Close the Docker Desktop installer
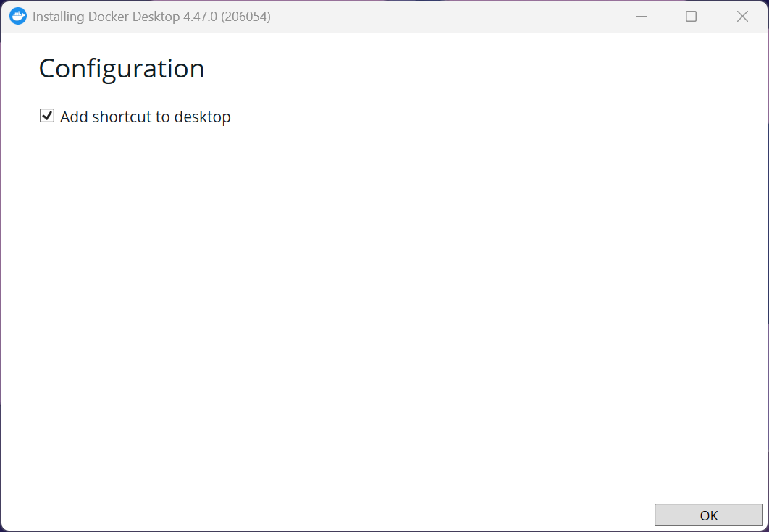This screenshot has height=532, width=769. [742, 17]
